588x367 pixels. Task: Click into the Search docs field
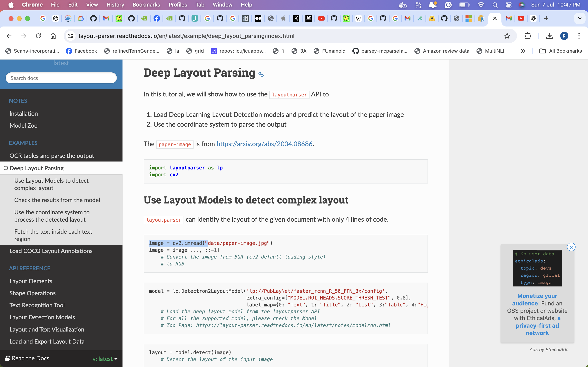click(x=61, y=78)
